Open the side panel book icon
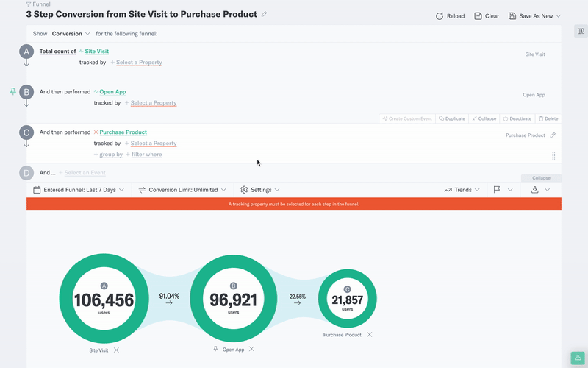 [581, 31]
